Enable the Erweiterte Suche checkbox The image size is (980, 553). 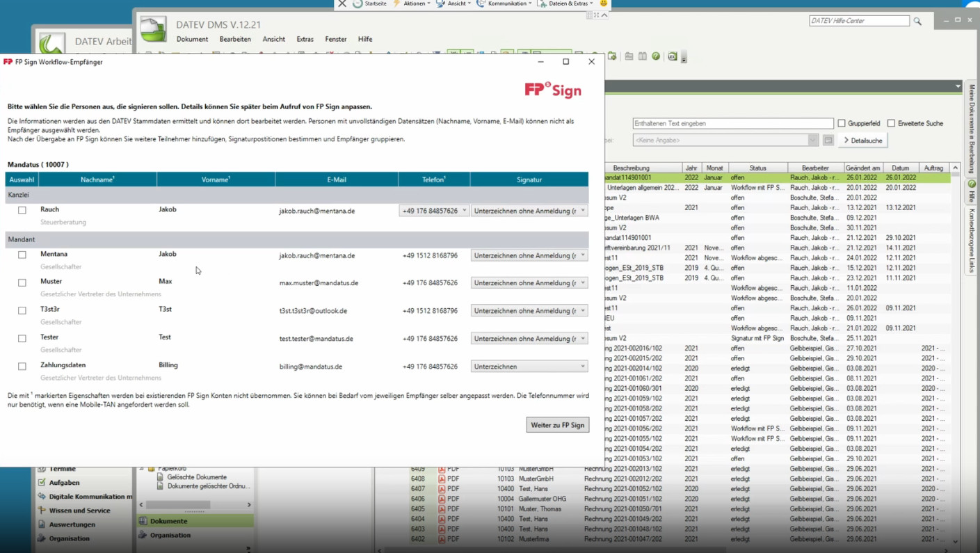tap(891, 123)
